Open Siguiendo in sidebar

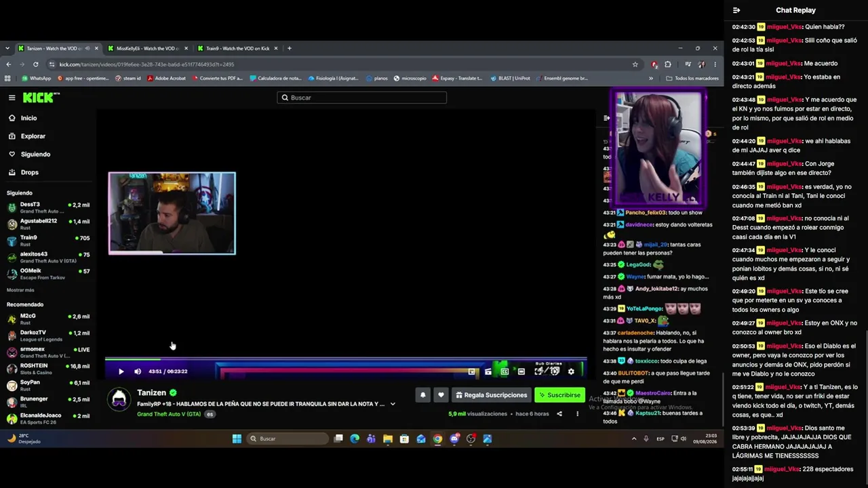(35, 155)
